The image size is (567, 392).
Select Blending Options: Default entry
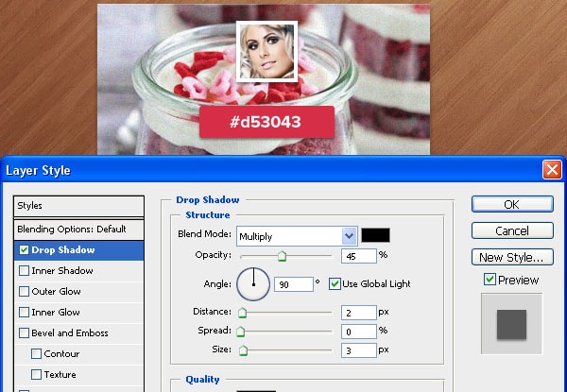pyautogui.click(x=78, y=229)
